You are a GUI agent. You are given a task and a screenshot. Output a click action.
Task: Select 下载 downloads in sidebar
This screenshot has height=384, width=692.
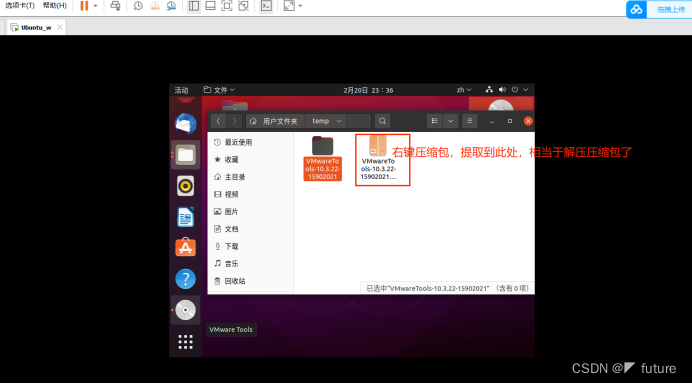coord(250,246)
